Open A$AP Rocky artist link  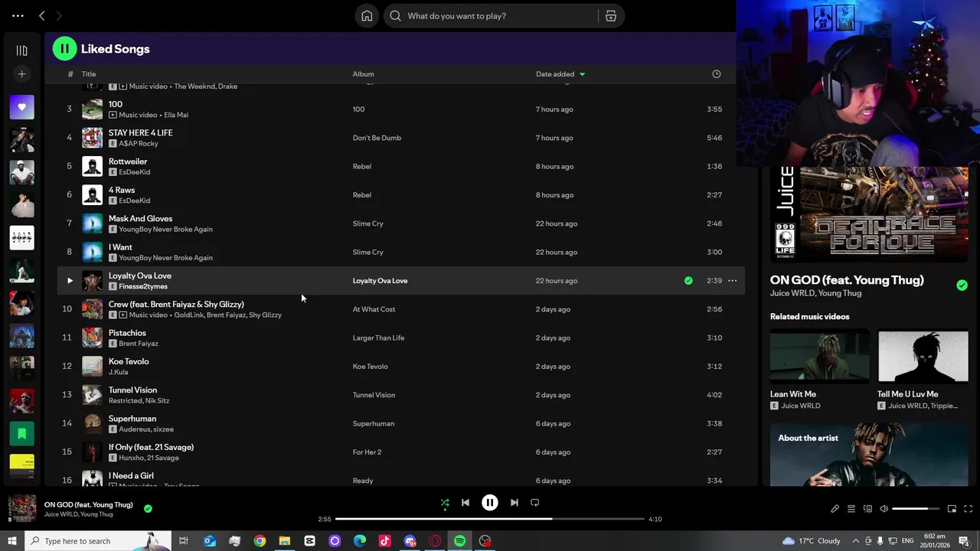pos(139,143)
